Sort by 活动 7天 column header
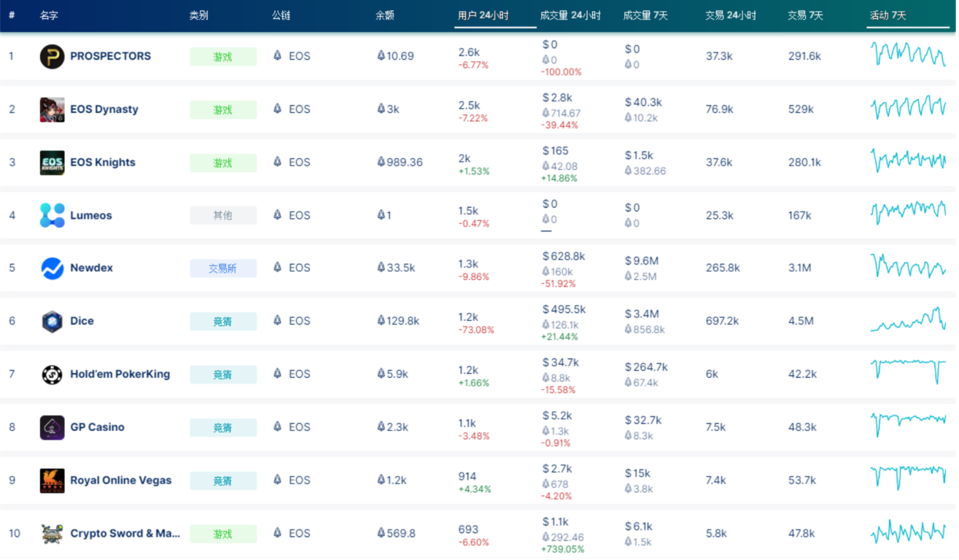 click(x=888, y=15)
